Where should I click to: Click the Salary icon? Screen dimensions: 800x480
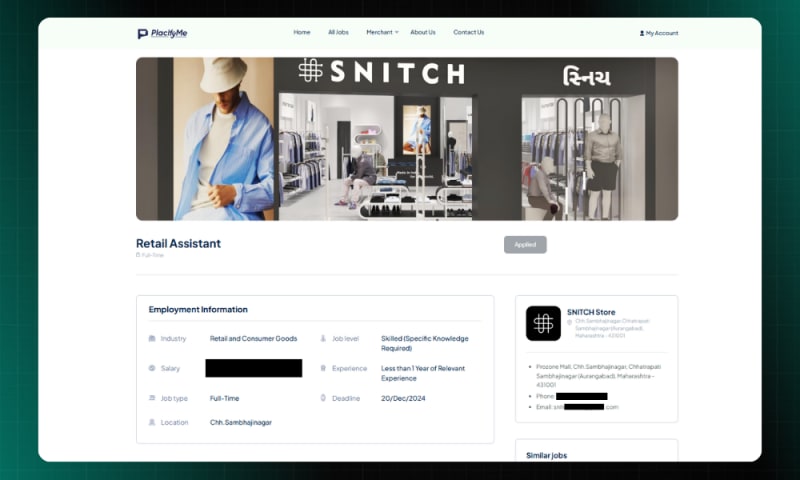(x=152, y=368)
